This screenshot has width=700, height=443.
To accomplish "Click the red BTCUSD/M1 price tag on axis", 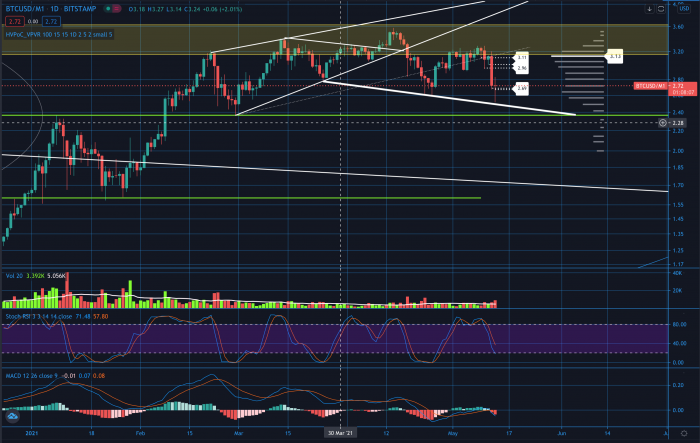I will tap(652, 87).
